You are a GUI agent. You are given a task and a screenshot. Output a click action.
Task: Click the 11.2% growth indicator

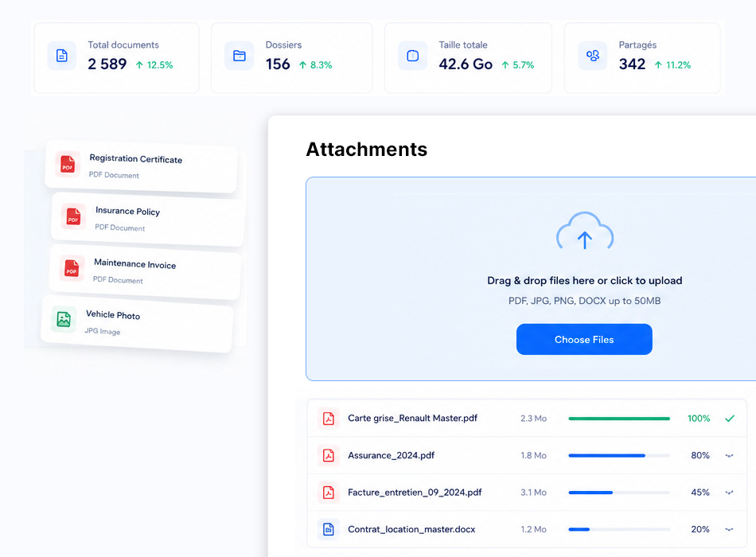(x=672, y=65)
